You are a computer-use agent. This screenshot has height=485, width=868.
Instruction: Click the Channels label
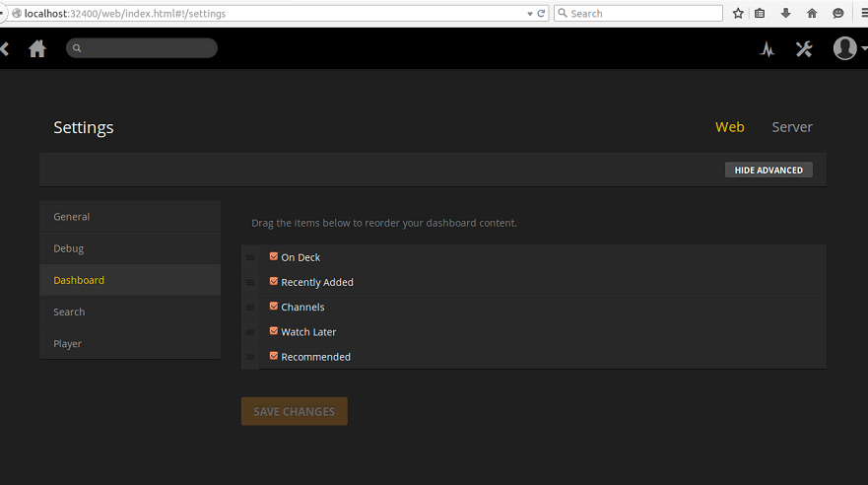302,308
